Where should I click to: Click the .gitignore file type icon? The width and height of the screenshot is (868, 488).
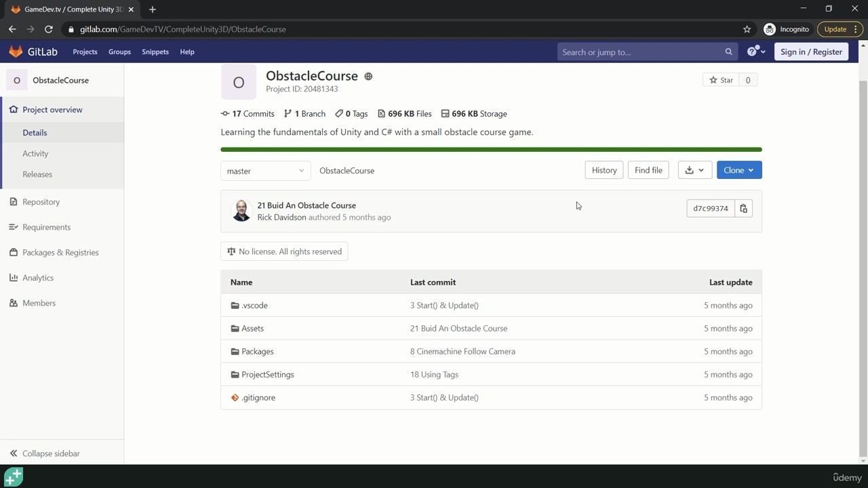pyautogui.click(x=235, y=397)
